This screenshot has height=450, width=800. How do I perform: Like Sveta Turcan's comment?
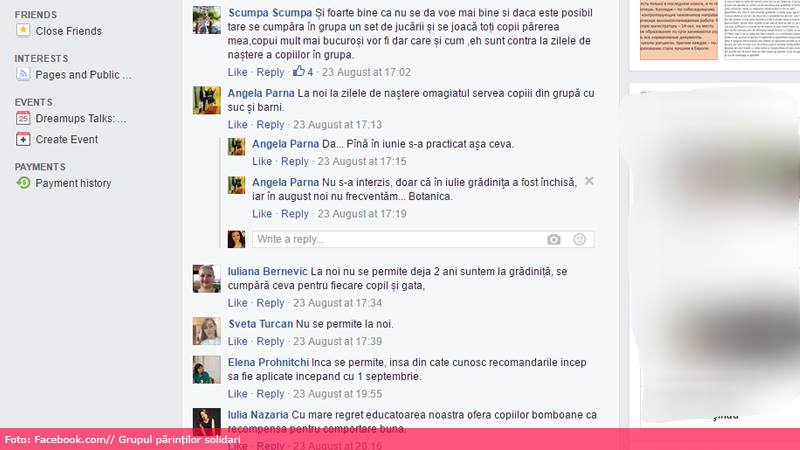coord(237,341)
